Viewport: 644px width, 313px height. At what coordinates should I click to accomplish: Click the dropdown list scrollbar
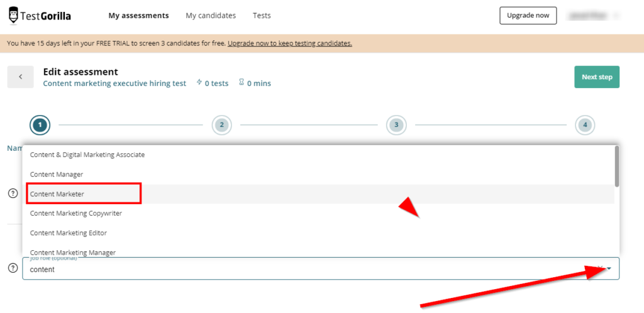tap(616, 166)
